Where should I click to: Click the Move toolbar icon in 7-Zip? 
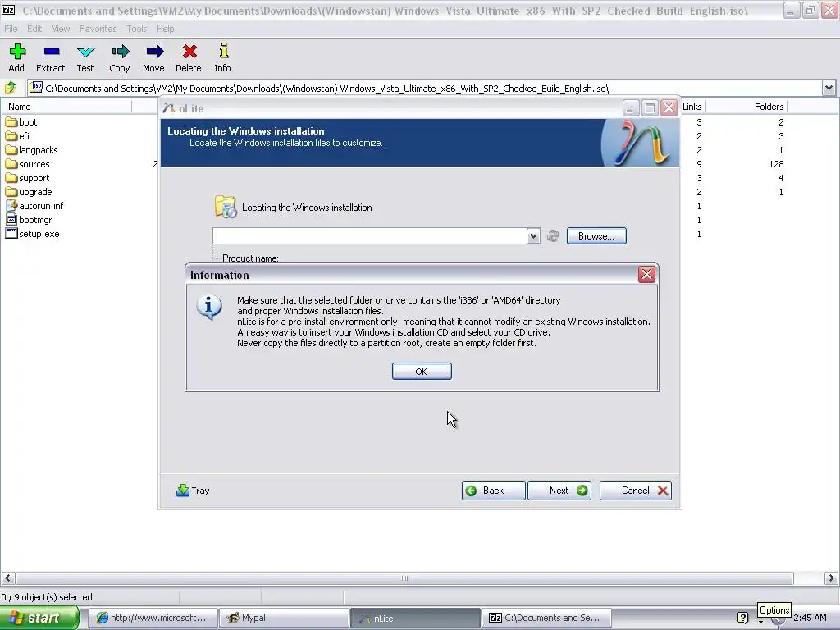153,58
